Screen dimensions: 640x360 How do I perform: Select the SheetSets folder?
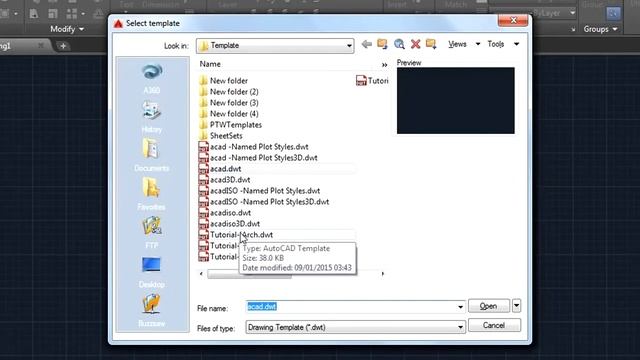(220, 136)
